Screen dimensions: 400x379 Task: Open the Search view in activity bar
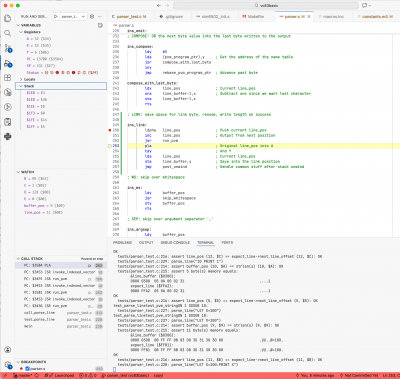pos(7,33)
